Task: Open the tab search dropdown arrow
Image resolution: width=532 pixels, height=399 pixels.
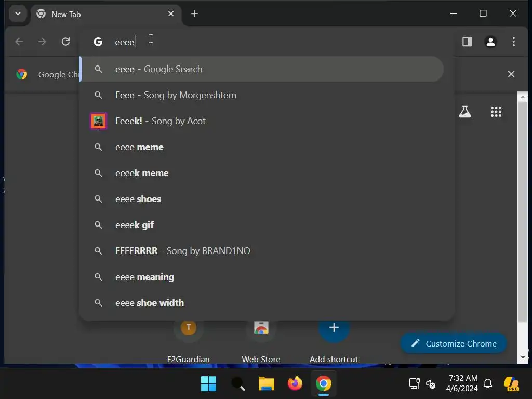Action: coord(18,14)
